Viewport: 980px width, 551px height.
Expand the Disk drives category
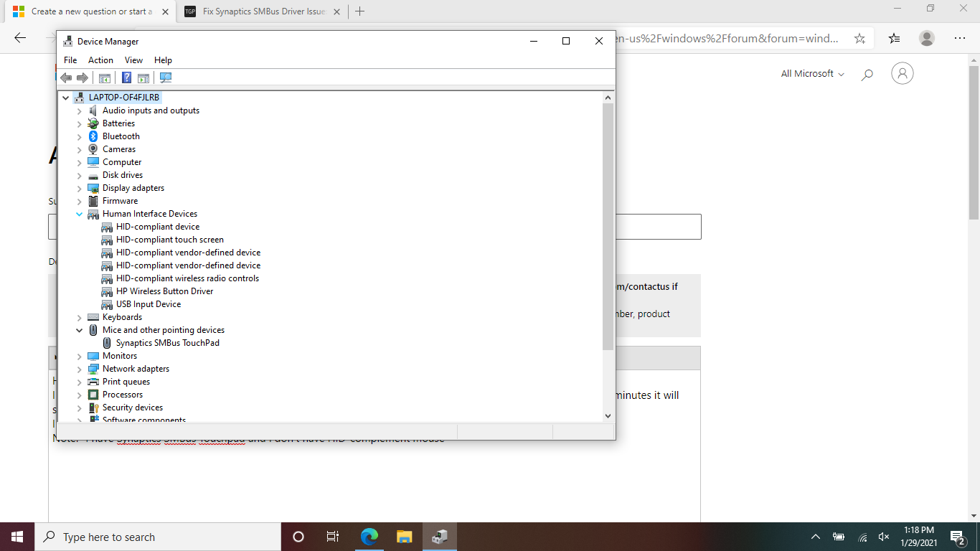point(80,175)
